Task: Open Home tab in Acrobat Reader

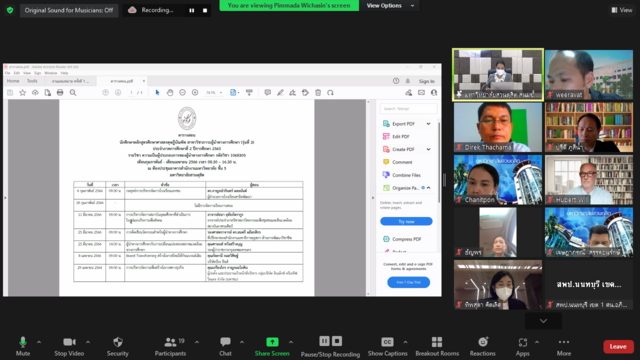Action: 13,81
